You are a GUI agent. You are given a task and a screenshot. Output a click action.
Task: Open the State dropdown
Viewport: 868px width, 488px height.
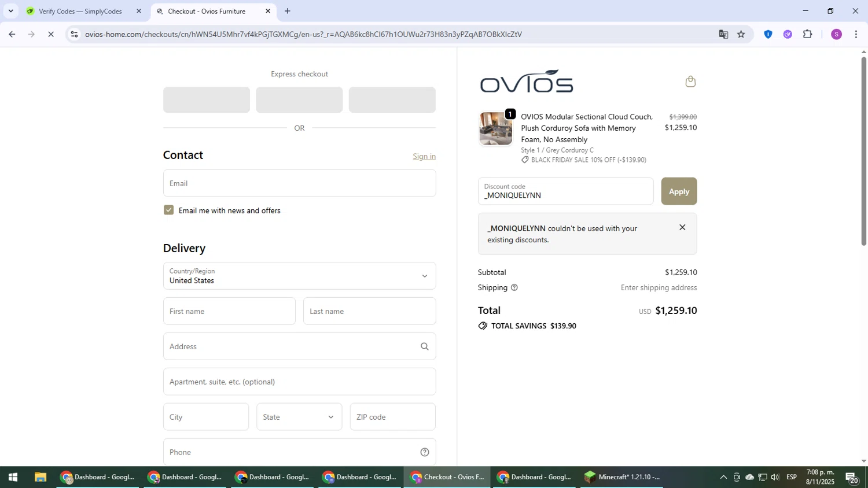click(x=299, y=417)
